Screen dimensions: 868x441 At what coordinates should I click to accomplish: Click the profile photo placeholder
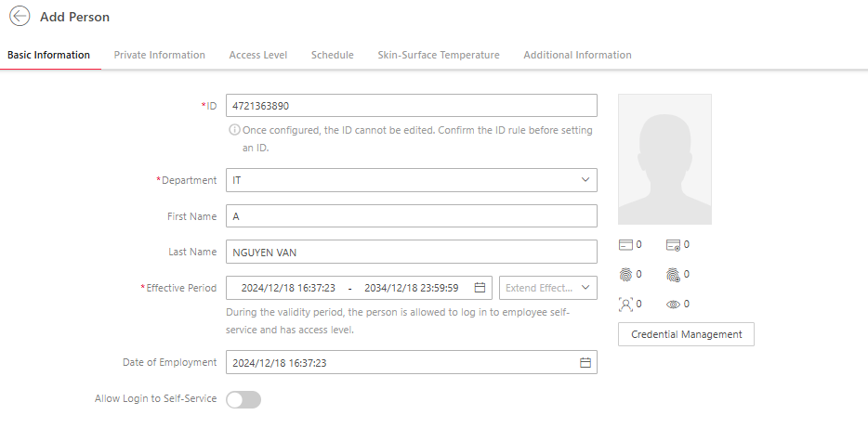coord(664,160)
